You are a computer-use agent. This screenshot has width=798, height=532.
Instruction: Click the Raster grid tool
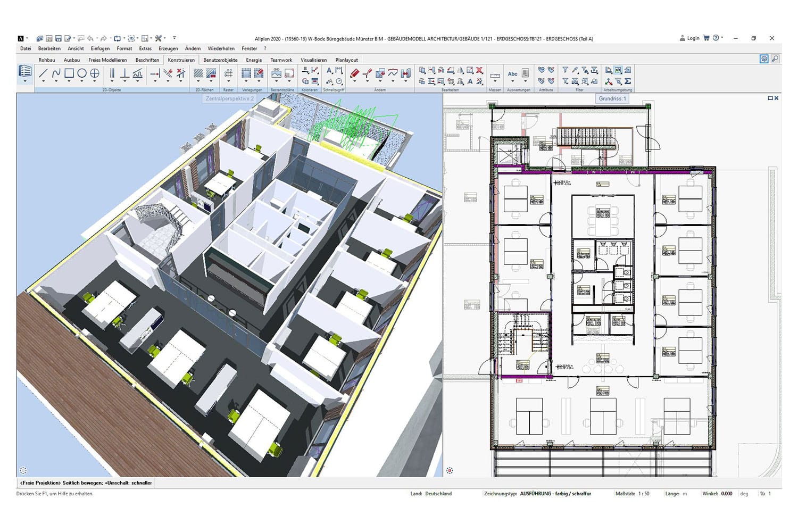click(228, 73)
